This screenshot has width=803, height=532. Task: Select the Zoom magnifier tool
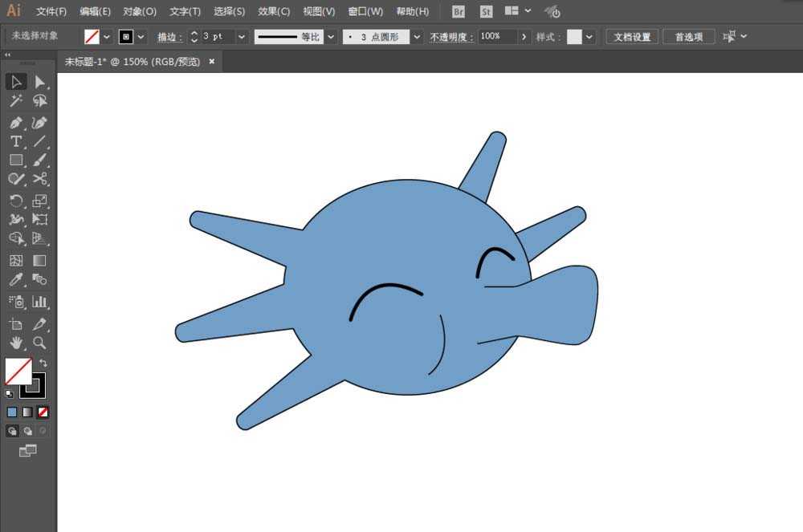click(39, 343)
